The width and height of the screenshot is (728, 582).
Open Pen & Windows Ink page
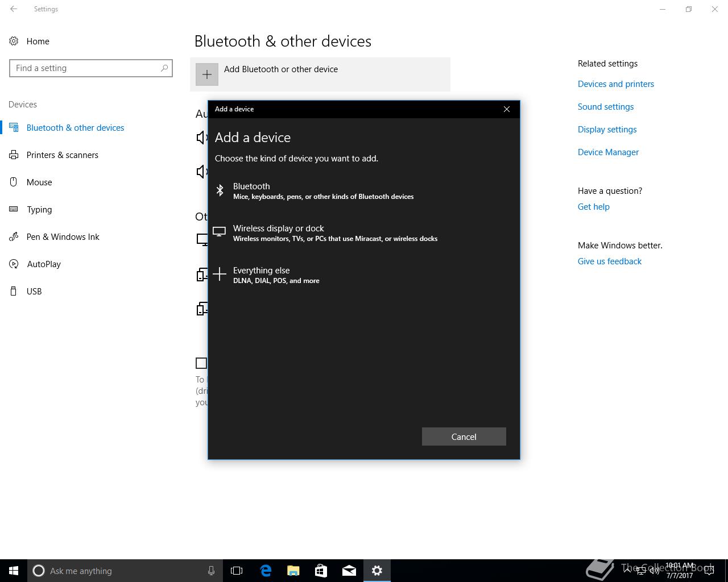63,236
